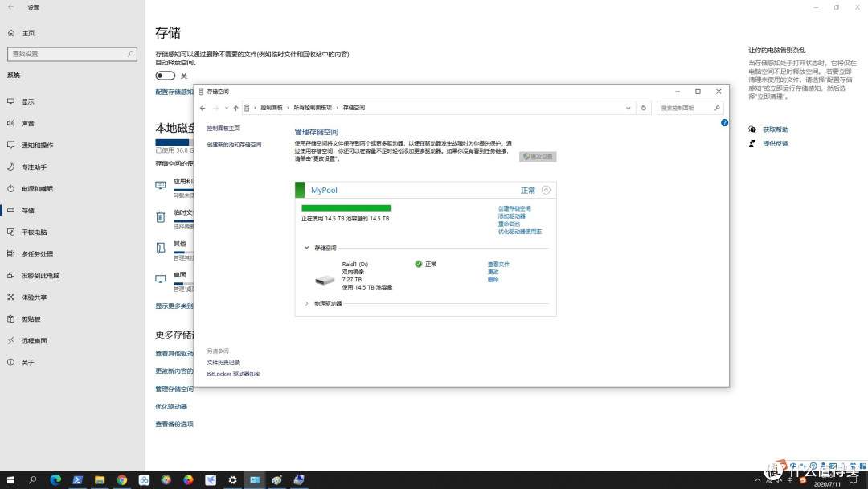Open the address bar dropdown arrow

[x=628, y=108]
